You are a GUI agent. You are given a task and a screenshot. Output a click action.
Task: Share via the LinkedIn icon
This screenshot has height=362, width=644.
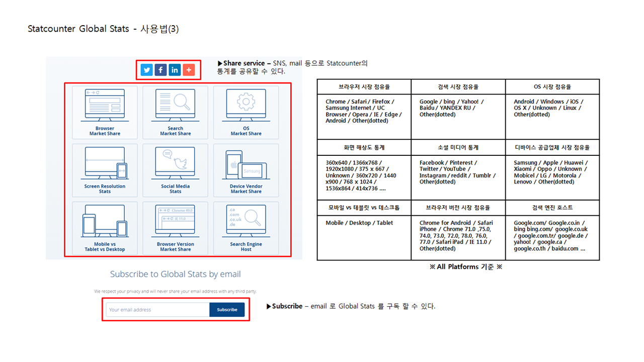(x=175, y=70)
